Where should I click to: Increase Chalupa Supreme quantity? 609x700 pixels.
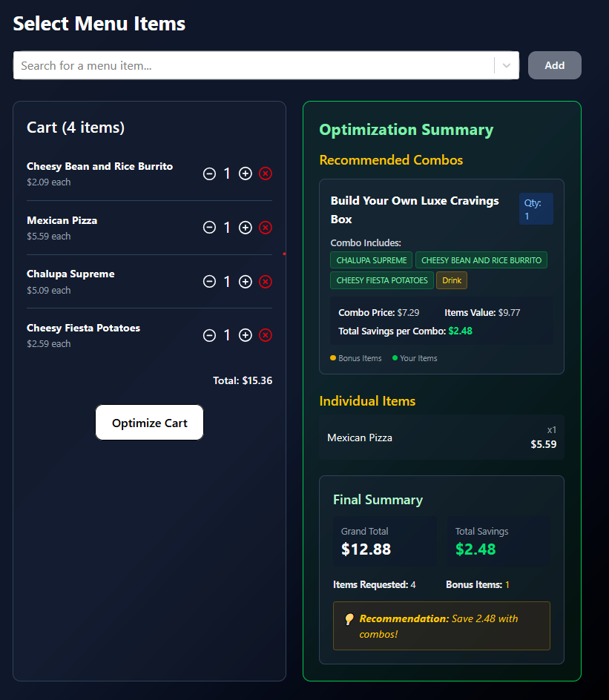(245, 282)
